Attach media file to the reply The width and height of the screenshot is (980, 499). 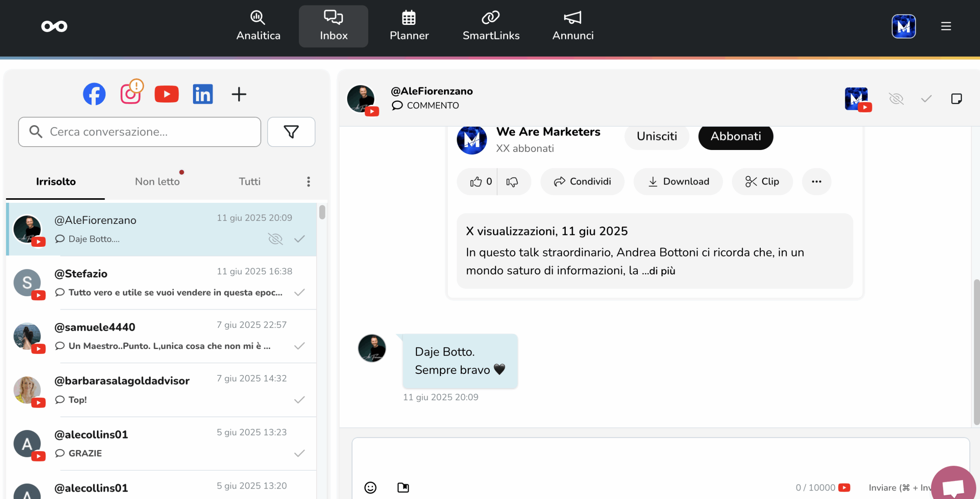click(x=403, y=487)
